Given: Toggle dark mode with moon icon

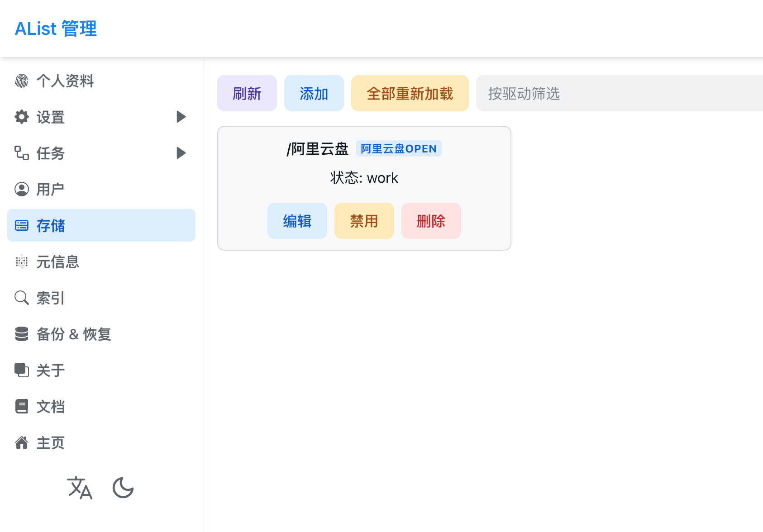Looking at the screenshot, I should [x=123, y=488].
